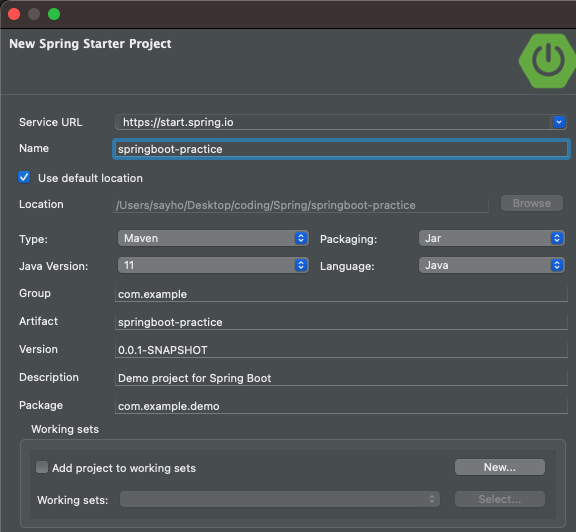Click the Working sets group heading
The width and height of the screenshot is (576, 532).
[x=65, y=429]
